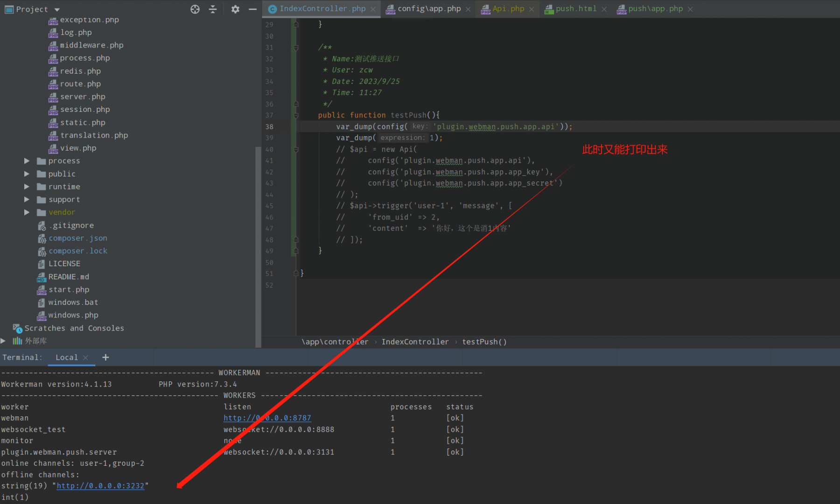
Task: Select redis.php file
Action: [80, 71]
